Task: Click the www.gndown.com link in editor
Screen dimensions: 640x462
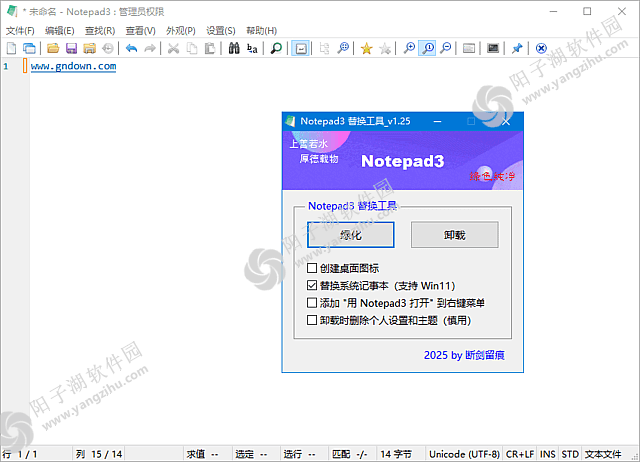Action: pyautogui.click(x=73, y=66)
